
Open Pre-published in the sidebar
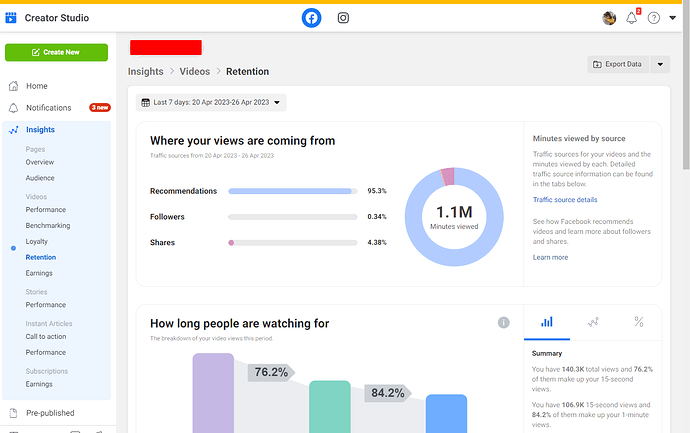pos(50,413)
